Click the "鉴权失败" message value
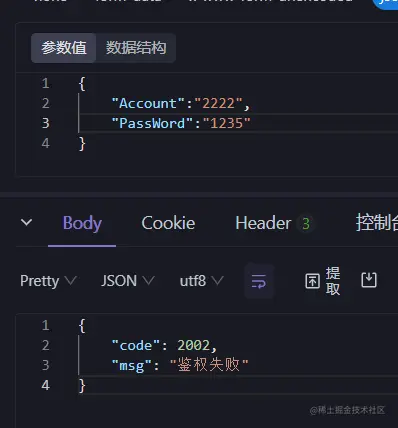 click(209, 365)
